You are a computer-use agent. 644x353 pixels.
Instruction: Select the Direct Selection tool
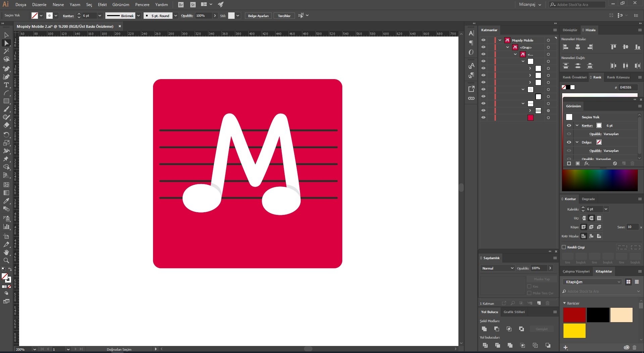pos(6,43)
